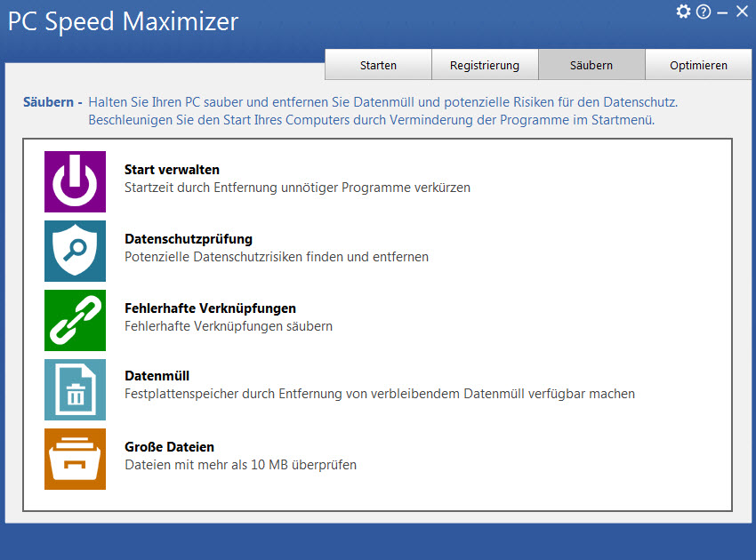Open the purple Start verwalten power icon
This screenshot has width=756, height=560.
tap(76, 181)
